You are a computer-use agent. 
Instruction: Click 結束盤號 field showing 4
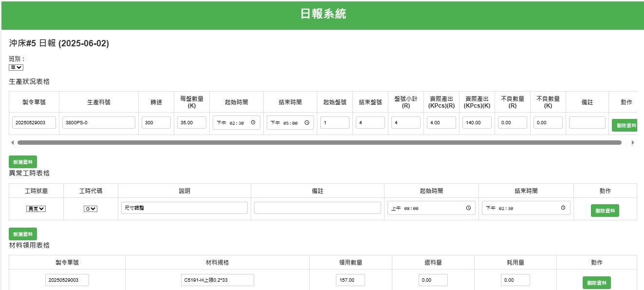370,123
